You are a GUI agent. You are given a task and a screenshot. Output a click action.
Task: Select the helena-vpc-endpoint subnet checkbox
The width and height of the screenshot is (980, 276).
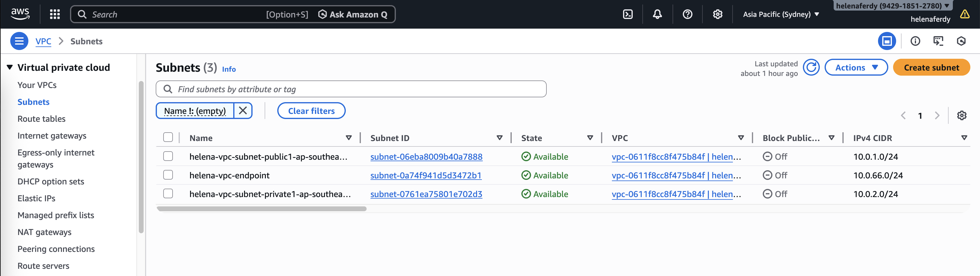coord(168,175)
